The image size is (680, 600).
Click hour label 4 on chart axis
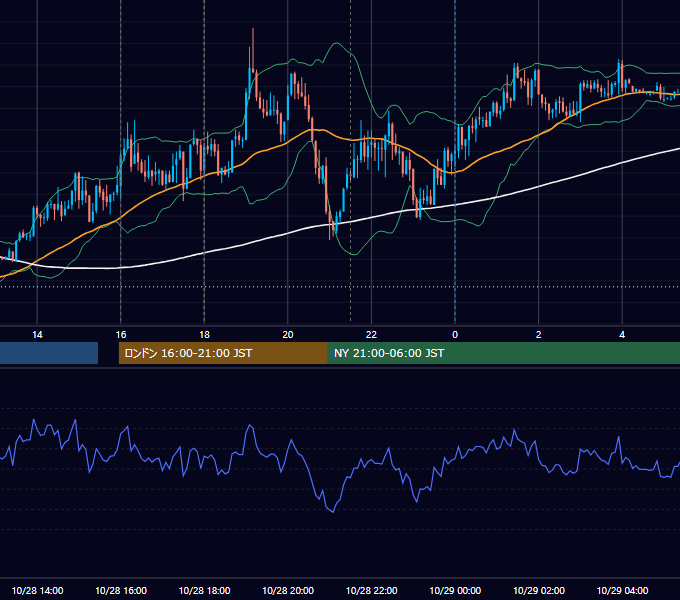622,335
